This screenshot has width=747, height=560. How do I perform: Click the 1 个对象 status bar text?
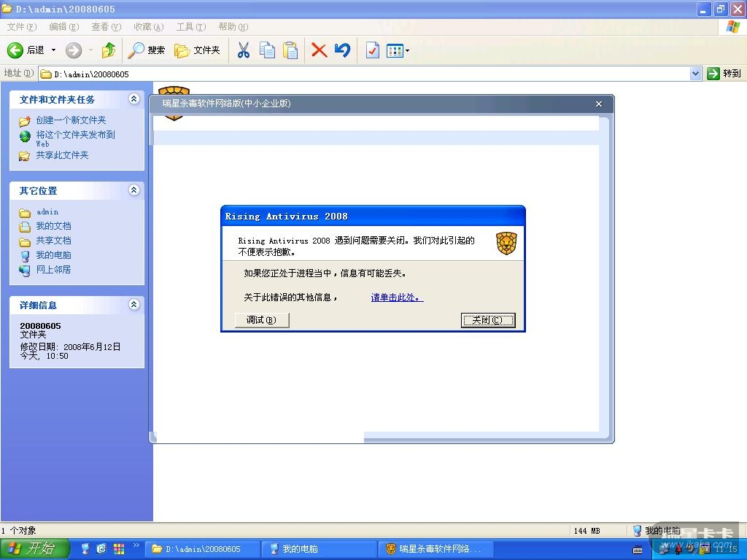tap(18, 531)
